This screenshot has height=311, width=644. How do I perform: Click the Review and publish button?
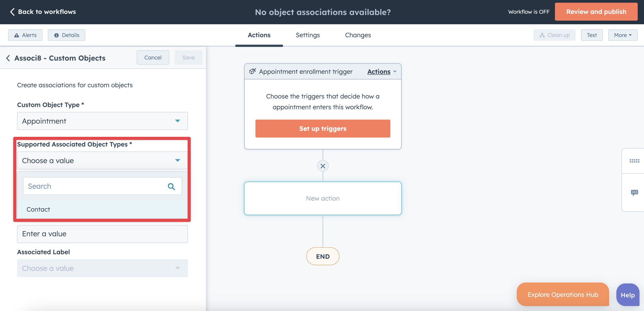(596, 12)
